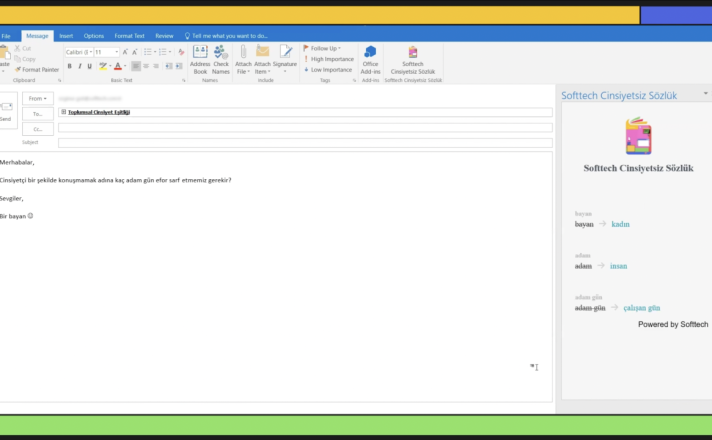Open the Attach Item menu

pos(262,60)
